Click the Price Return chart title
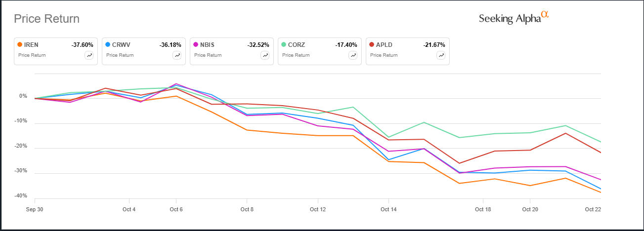This screenshot has width=644, height=231. pos(46,19)
